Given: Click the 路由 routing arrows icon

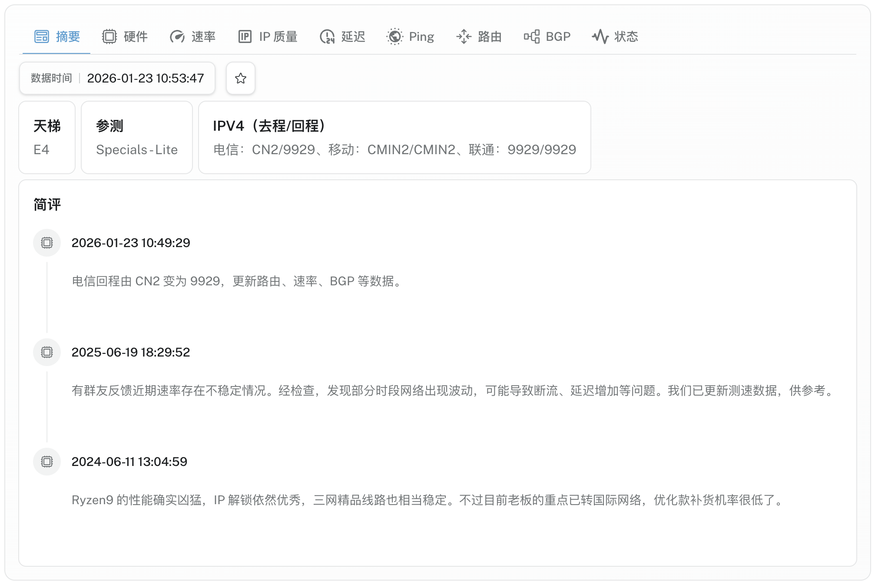Looking at the screenshot, I should [x=464, y=36].
